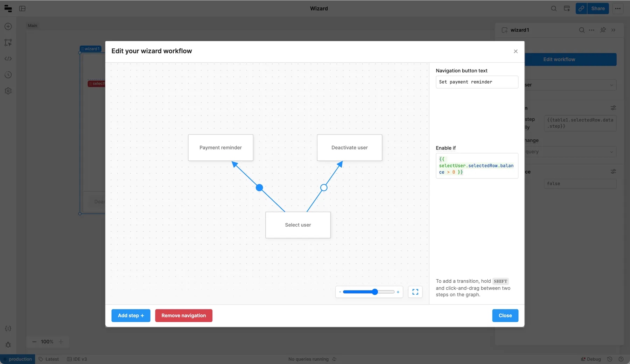Viewport: 630px width, 364px height.
Task: Open the state curly braces icon
Action: point(8,329)
